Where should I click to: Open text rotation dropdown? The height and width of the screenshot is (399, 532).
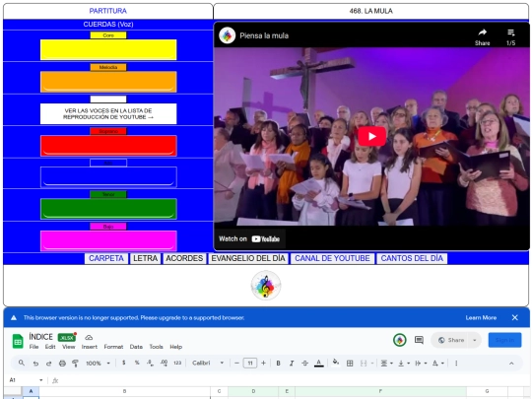tap(438, 363)
